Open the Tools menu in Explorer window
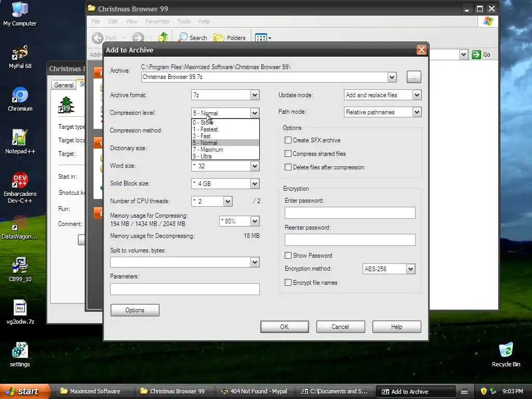The height and width of the screenshot is (399, 532). tap(183, 21)
